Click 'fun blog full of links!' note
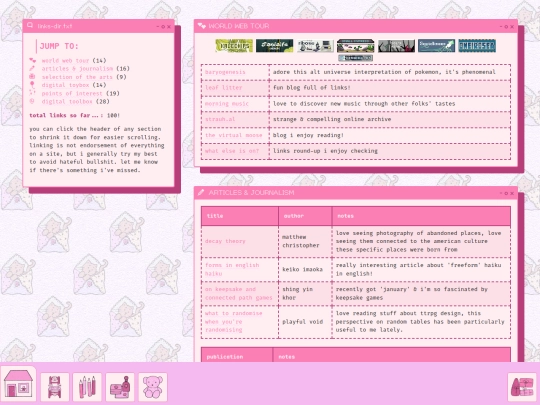 pyautogui.click(x=312, y=87)
